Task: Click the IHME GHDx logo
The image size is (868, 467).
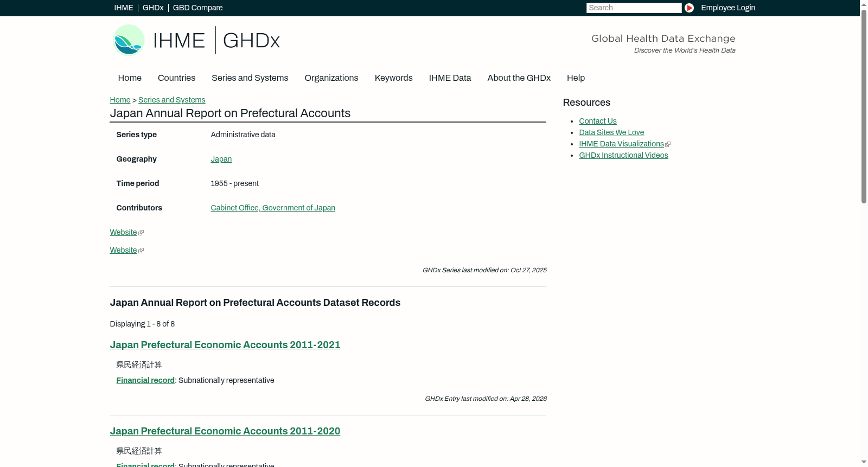Action: [x=196, y=40]
